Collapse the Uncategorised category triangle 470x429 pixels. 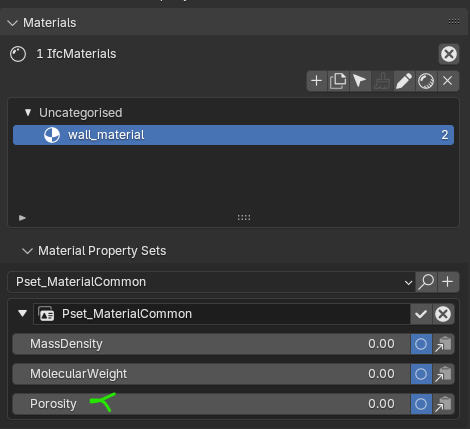coord(28,113)
